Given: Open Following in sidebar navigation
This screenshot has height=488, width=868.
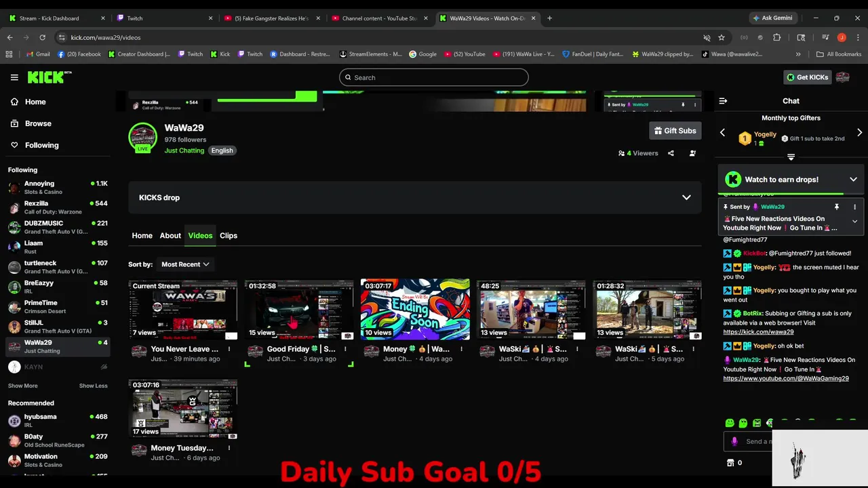Looking at the screenshot, I should tap(41, 145).
